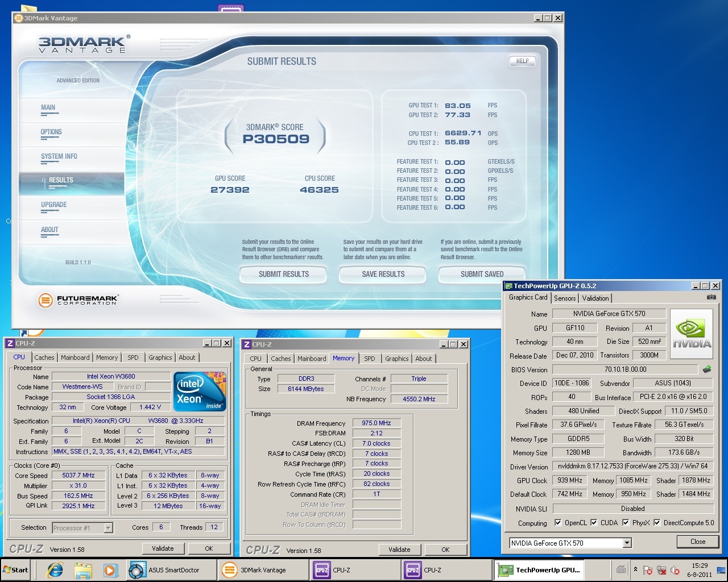Click TechPowerUp GPU-Z taskbar button
Screen dimensions: 728x582
pos(538,570)
